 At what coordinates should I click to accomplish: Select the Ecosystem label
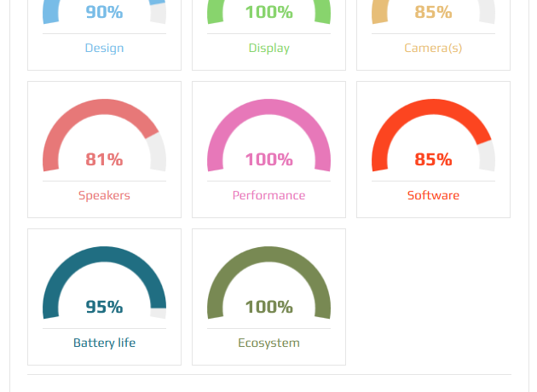[x=268, y=343]
